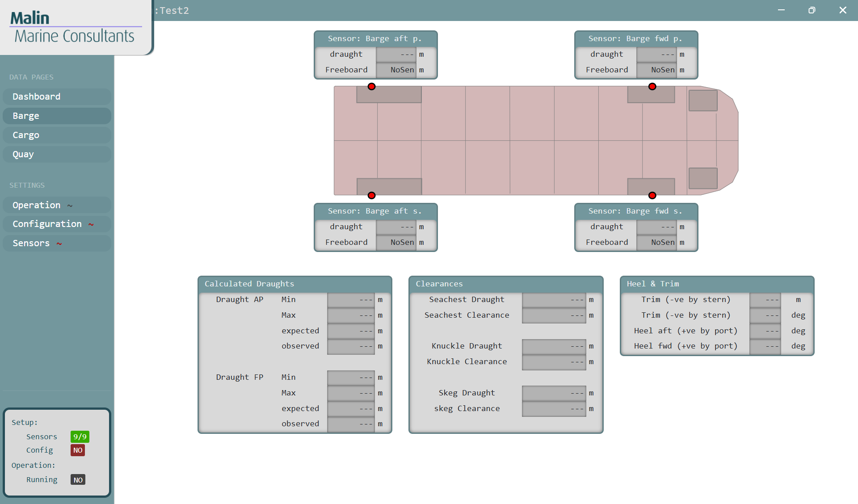Open the Quay data page
Image resolution: width=858 pixels, height=504 pixels.
coord(57,154)
